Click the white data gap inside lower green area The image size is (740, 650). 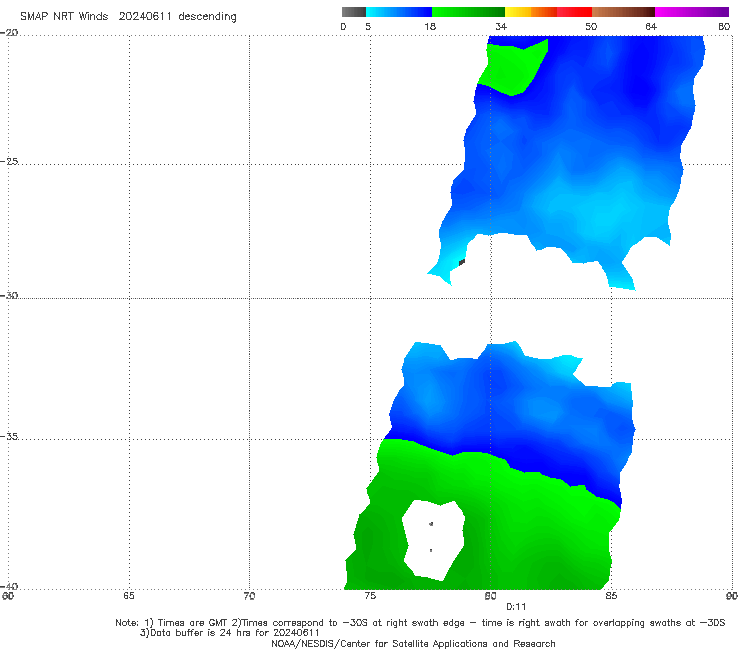433,540
